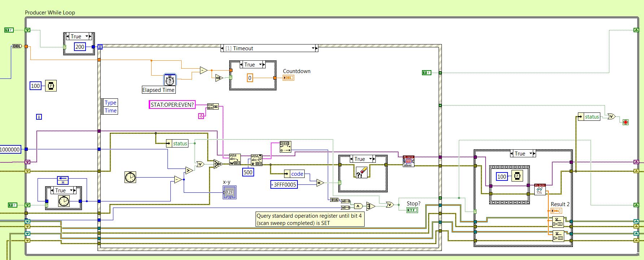The image size is (644, 260).
Task: Click the OR gate next to the right status
Action: coord(611,116)
